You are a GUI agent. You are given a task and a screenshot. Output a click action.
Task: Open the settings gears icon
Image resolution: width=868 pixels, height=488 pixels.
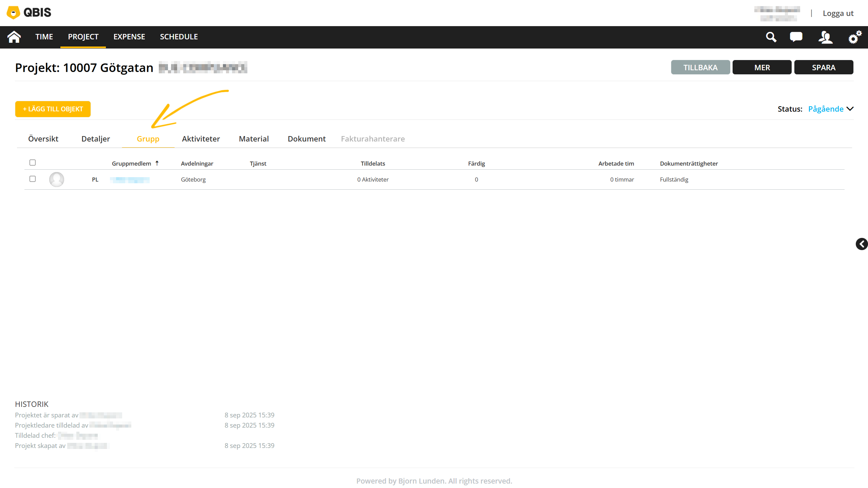tap(854, 37)
